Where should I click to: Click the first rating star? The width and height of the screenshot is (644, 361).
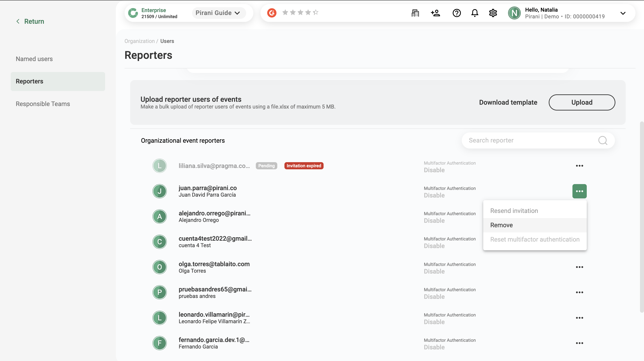[285, 12]
